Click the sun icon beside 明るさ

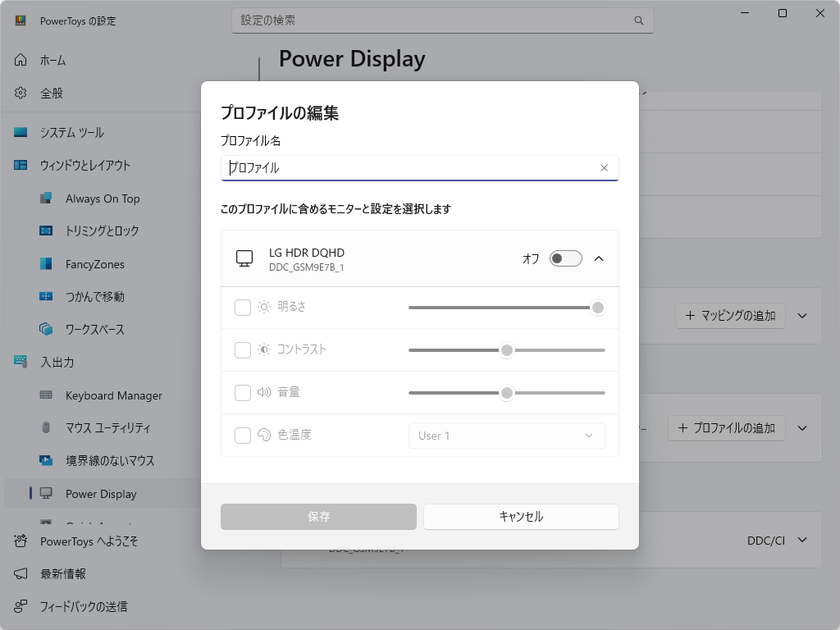coord(264,307)
